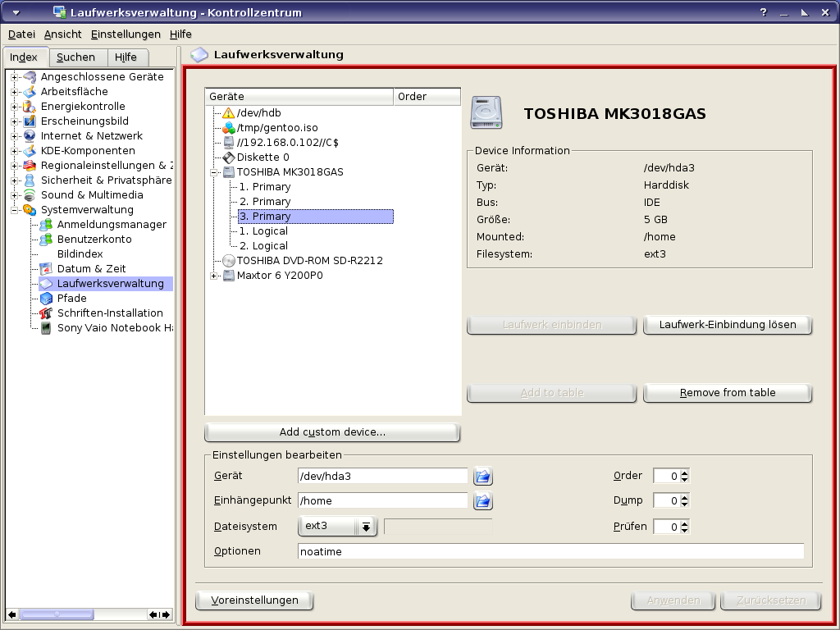Increase the Order spin value

pos(685,472)
